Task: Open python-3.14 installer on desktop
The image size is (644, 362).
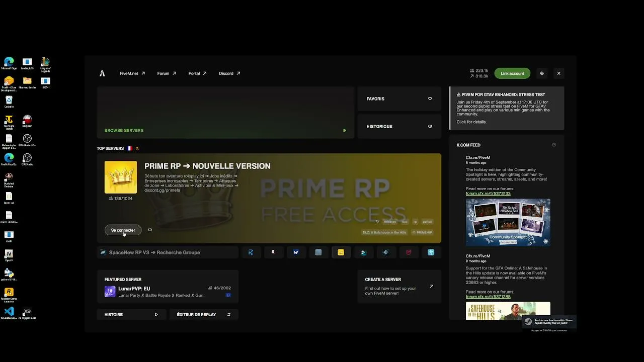Action: coord(9,275)
